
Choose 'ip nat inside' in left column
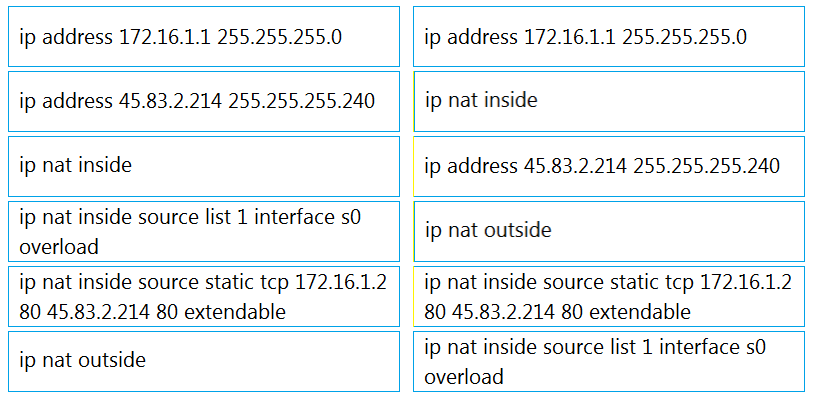204,166
